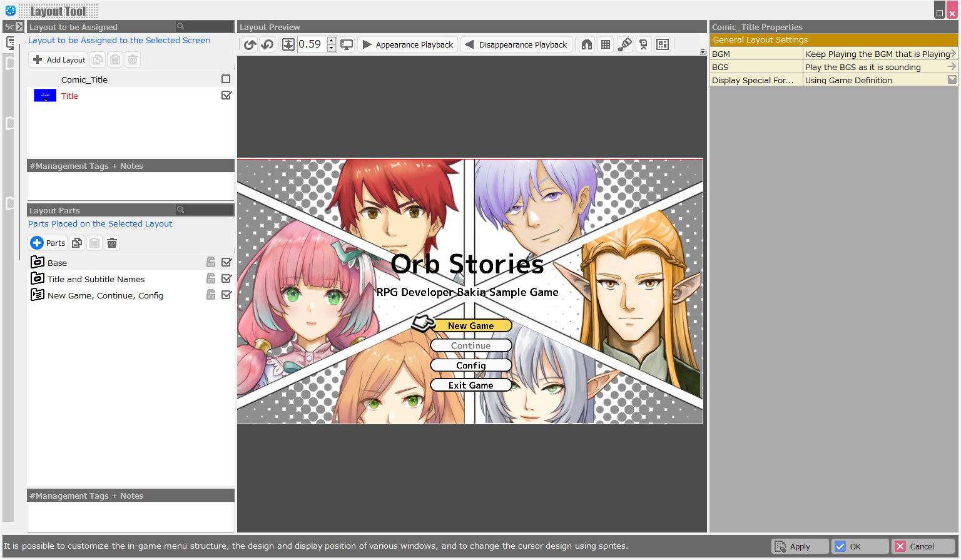
Task: Click the undo arrow in the preview toolbar
Action: pos(249,44)
